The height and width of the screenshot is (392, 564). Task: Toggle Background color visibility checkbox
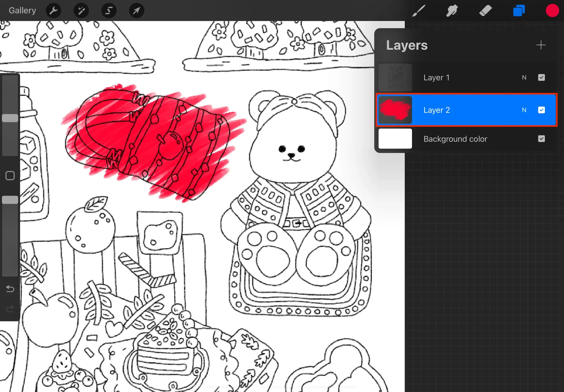[x=541, y=139]
